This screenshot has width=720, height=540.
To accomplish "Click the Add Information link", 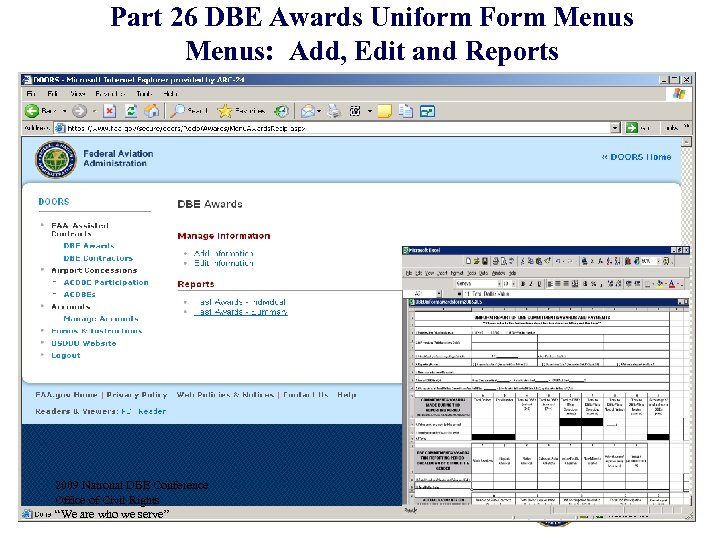I will click(223, 253).
